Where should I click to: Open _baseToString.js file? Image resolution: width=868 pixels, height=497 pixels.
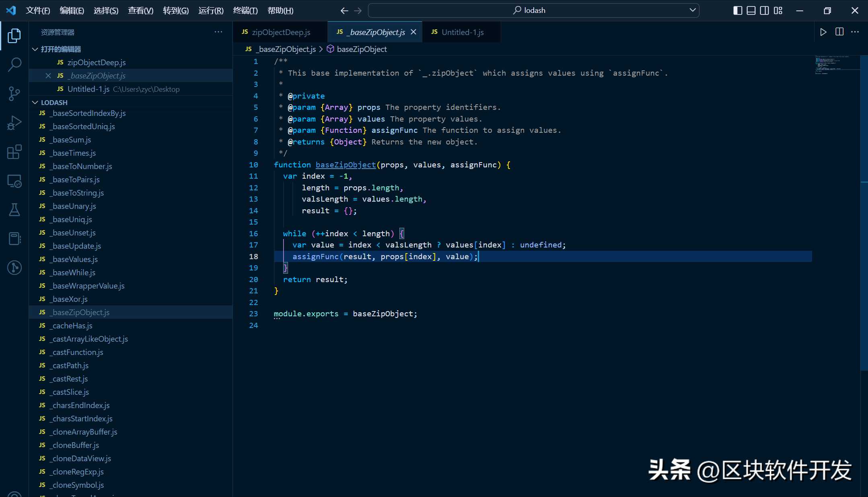point(131,193)
